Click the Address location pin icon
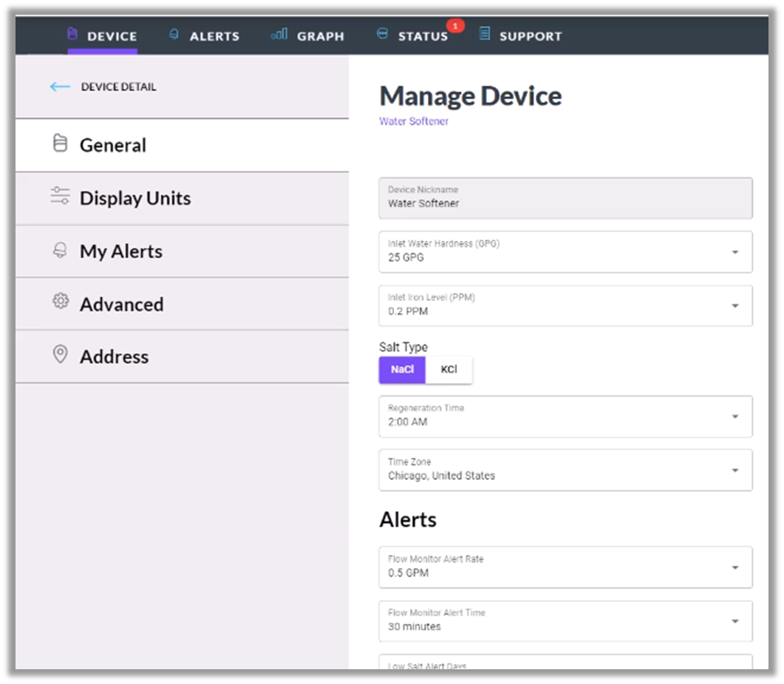The width and height of the screenshot is (784, 684). pyautogui.click(x=60, y=355)
